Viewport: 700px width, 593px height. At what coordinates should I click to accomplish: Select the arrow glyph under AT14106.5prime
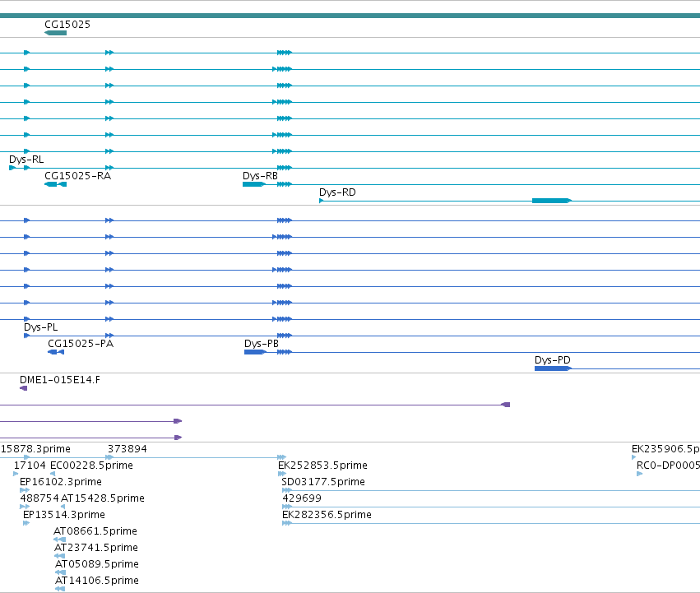click(x=60, y=589)
